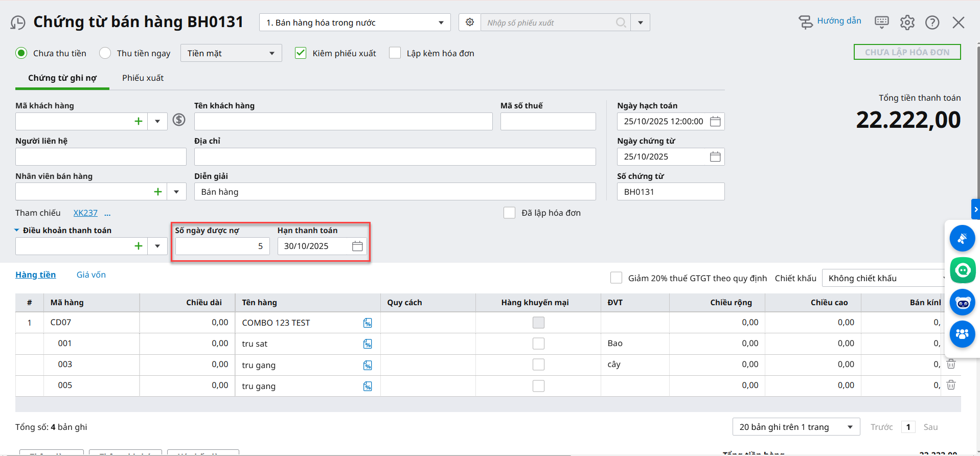Image resolution: width=980 pixels, height=456 pixels.
Task: Uncheck the Kiêm phiếu xuất checkbox
Action: (301, 53)
